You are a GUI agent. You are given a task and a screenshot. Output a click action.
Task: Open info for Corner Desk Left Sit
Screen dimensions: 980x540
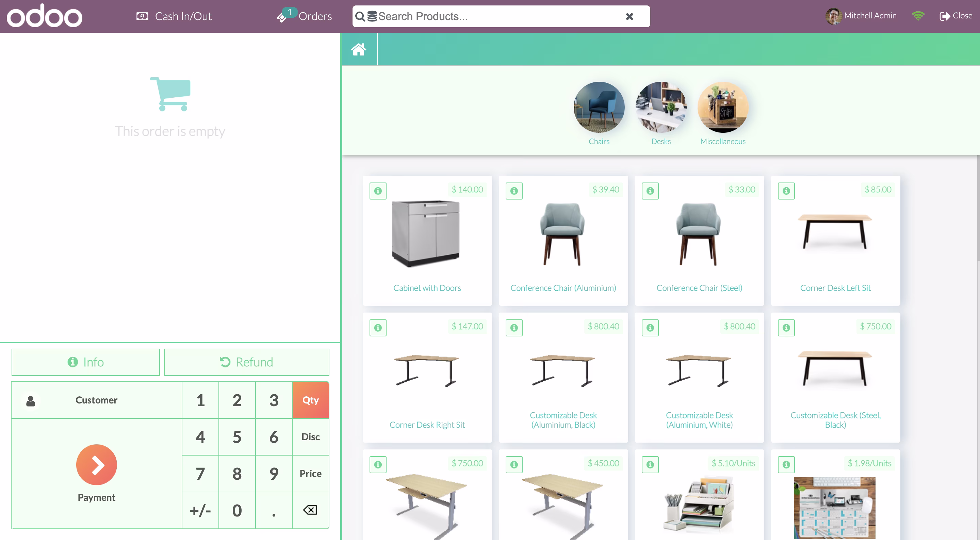(x=786, y=191)
